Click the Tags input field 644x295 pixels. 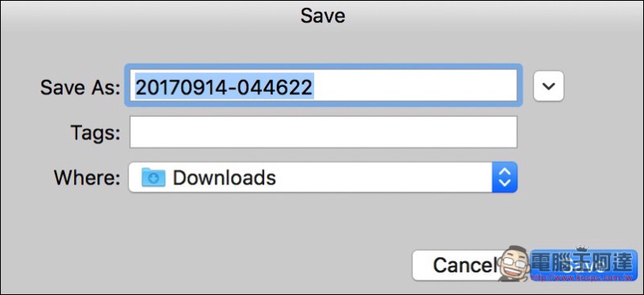(324, 132)
